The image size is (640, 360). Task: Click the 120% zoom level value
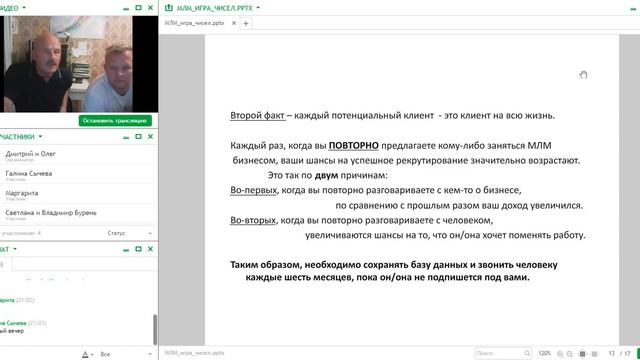(544, 353)
